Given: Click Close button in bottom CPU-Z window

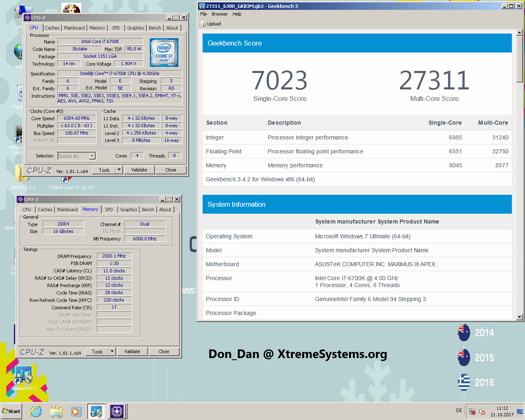Looking at the screenshot, I should (x=164, y=352).
